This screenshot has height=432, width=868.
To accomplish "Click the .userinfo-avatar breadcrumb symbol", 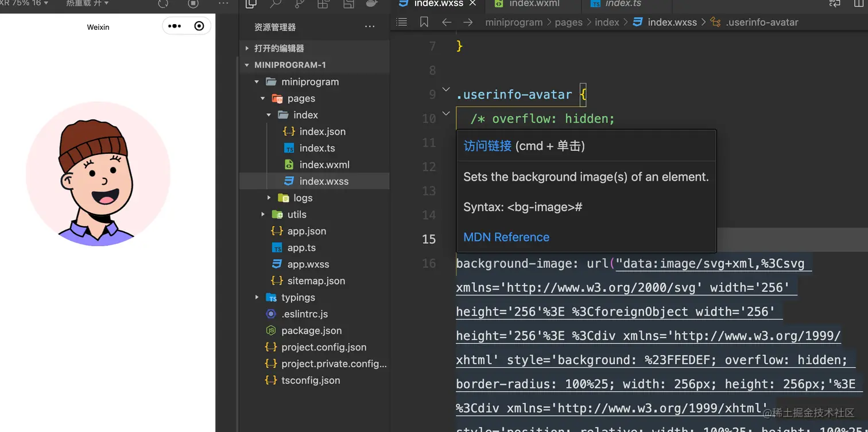I will point(762,22).
